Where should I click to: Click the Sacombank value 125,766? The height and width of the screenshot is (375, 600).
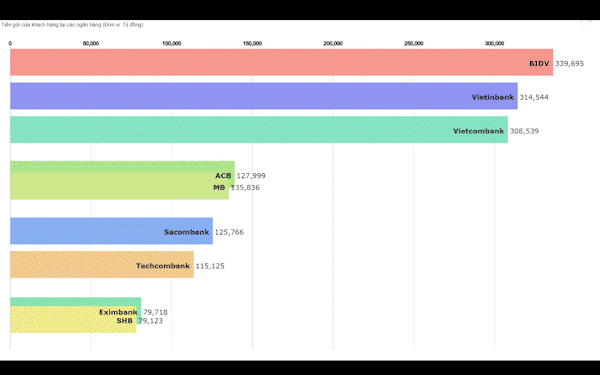coord(229,232)
